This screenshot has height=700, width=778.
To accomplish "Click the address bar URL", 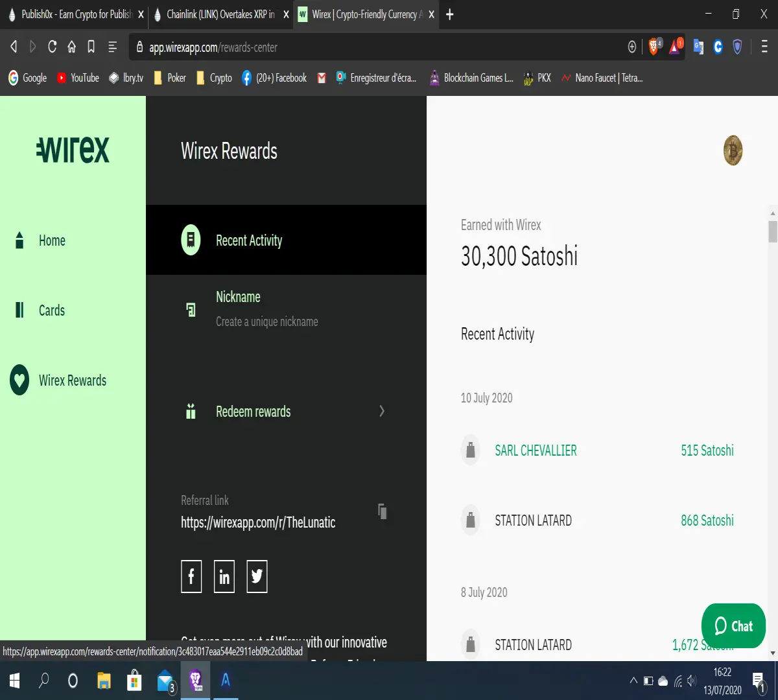I will click(x=213, y=47).
